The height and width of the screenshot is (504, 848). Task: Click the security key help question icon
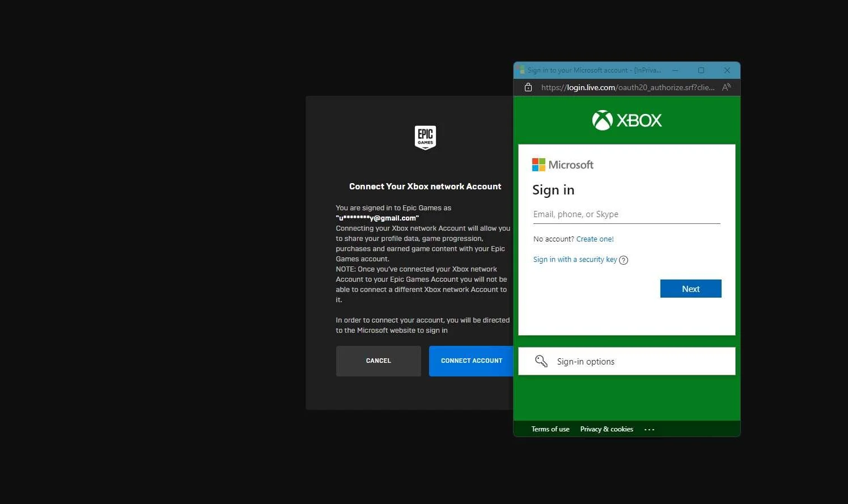point(624,260)
